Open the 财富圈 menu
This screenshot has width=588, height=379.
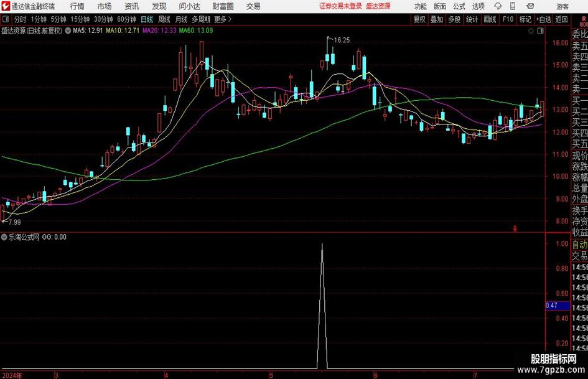tap(223, 6)
